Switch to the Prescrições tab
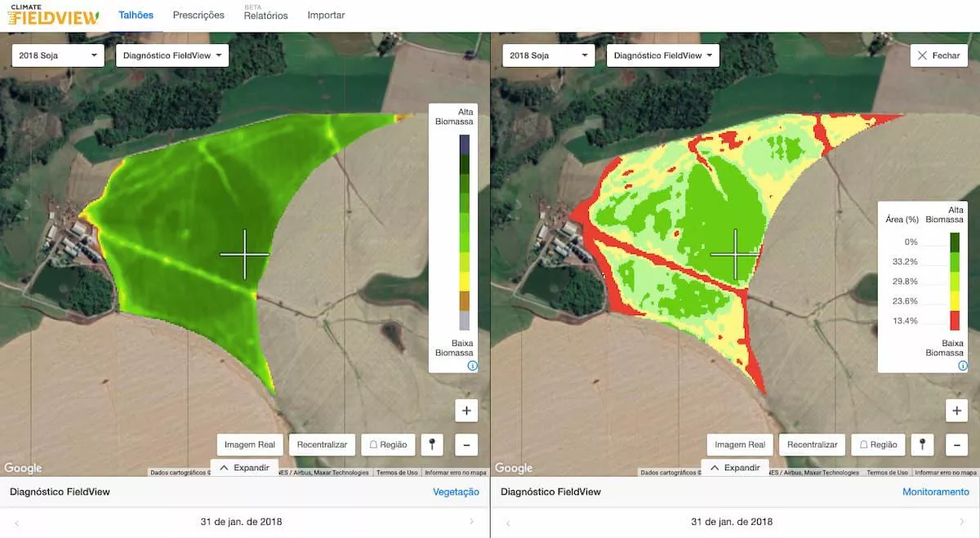The image size is (980, 538). point(198,15)
